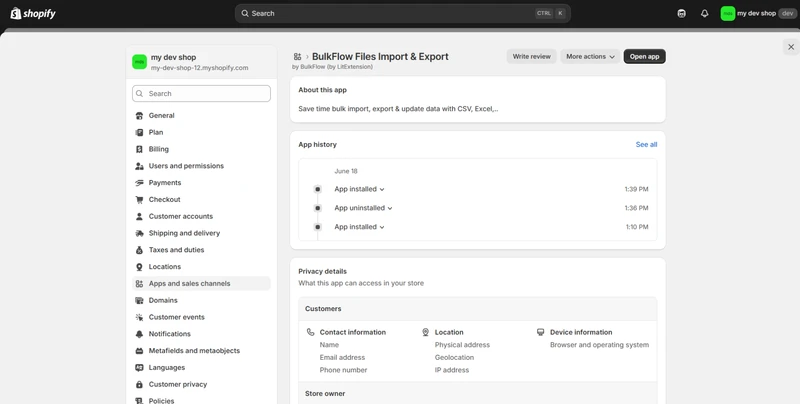Viewport: 800px width, 404px height.
Task: Click the Customer events icon
Action: [139, 317]
